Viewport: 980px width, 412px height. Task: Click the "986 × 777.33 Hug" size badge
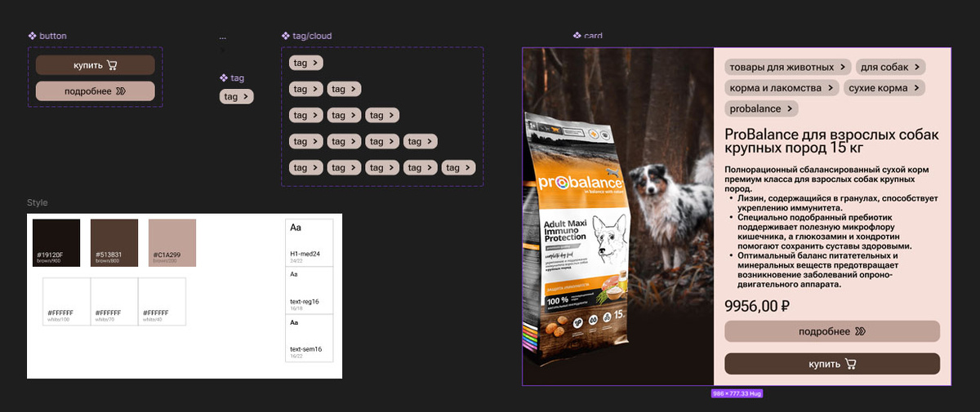pos(737,393)
